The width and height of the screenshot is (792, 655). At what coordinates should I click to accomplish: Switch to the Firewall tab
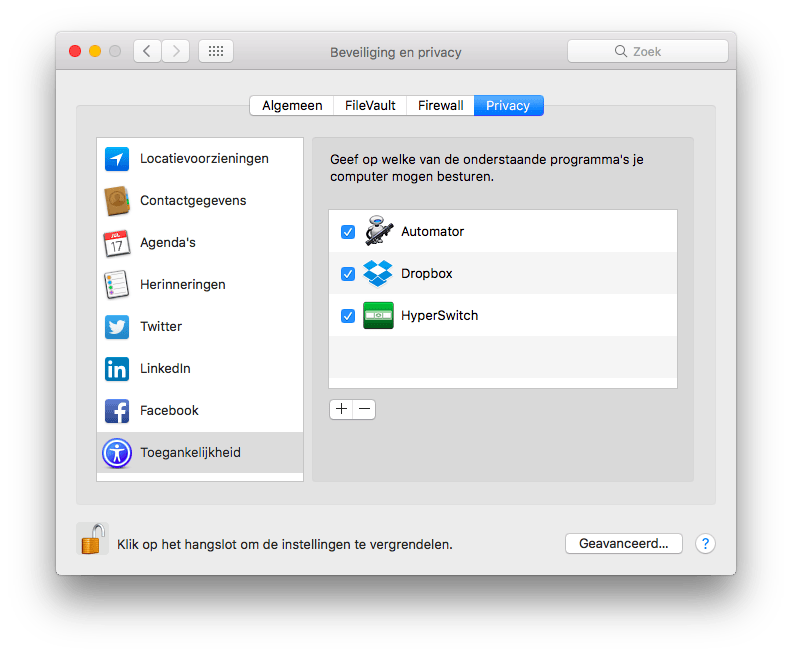point(440,106)
